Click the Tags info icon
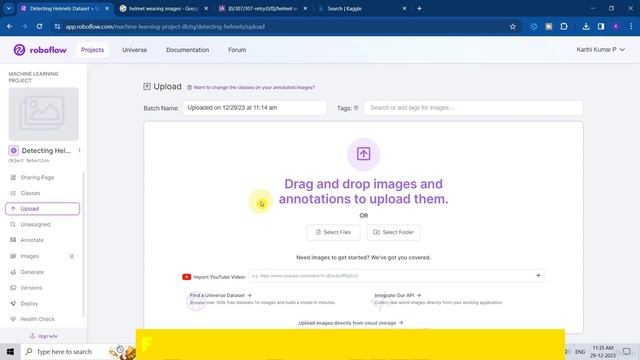This screenshot has height=360, width=640. pos(356,108)
